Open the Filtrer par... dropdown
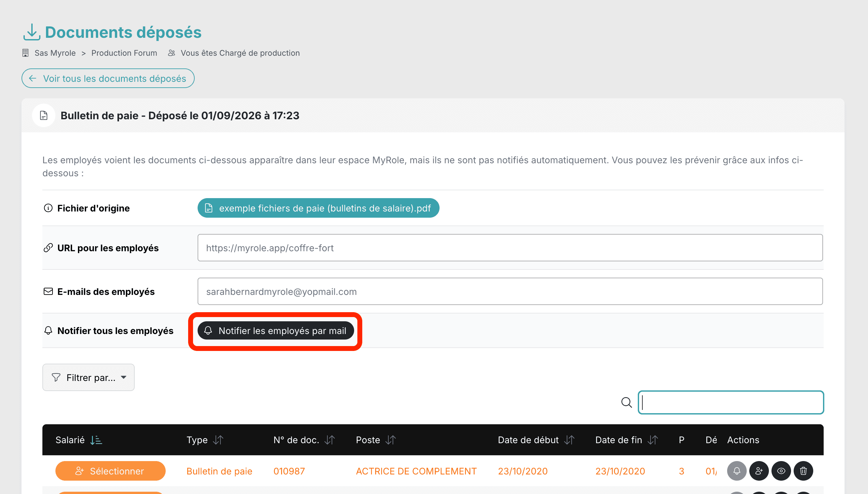This screenshot has height=494, width=868. pyautogui.click(x=88, y=377)
